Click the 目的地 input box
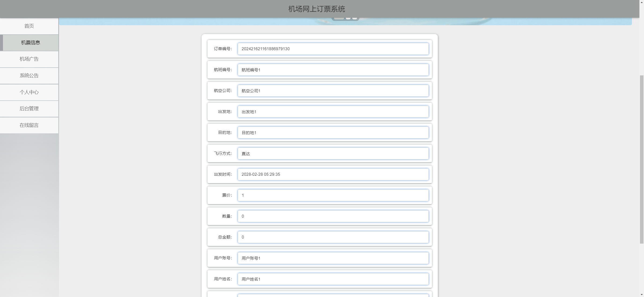This screenshot has width=644, height=297. tap(333, 133)
